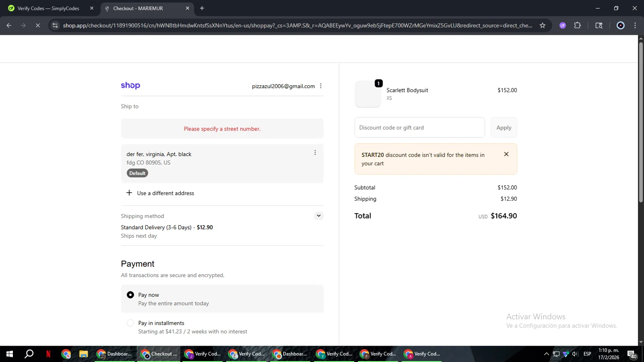The image size is (644, 362).
Task: Open File Explorer from the taskbar
Action: click(83, 354)
